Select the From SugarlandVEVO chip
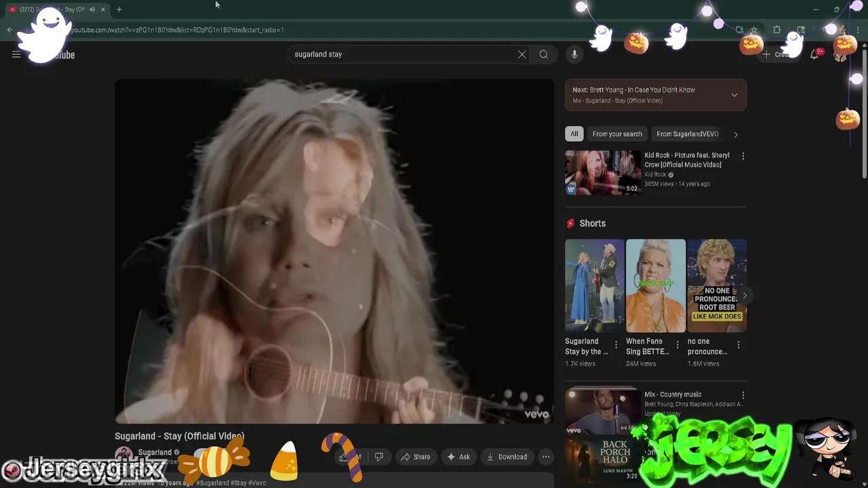 tap(688, 134)
